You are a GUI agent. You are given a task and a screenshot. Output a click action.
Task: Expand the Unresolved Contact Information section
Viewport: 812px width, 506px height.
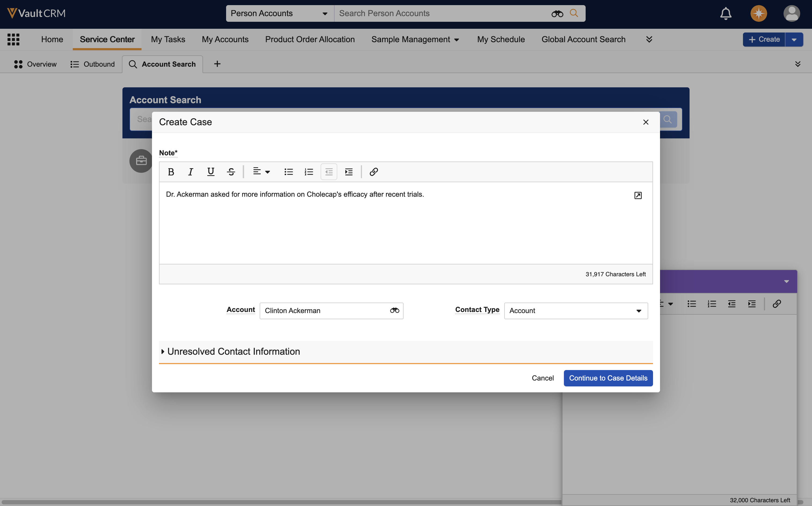point(233,351)
